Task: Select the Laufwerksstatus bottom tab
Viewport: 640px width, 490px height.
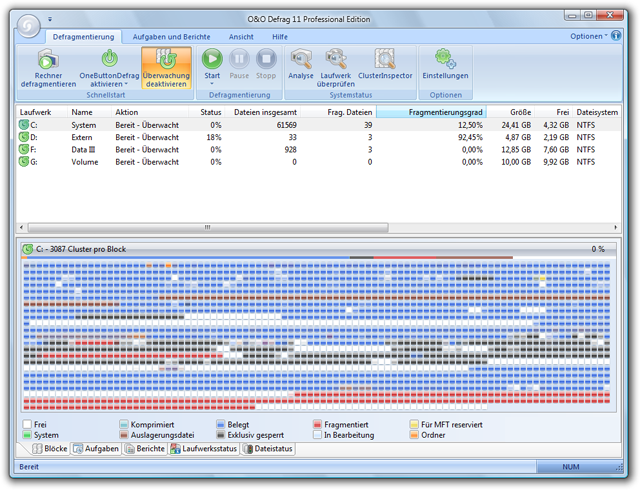Action: (x=204, y=449)
